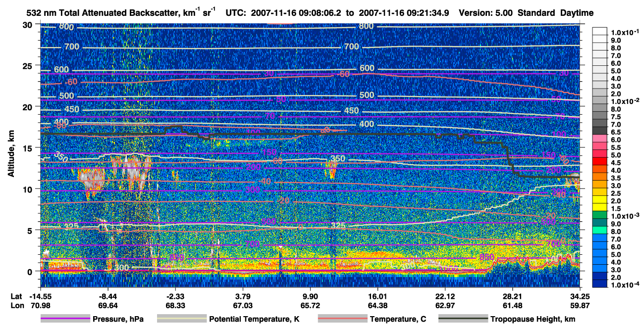The height and width of the screenshot is (330, 644).
Task: Click the altitude tick label '25'
Action: [28, 66]
